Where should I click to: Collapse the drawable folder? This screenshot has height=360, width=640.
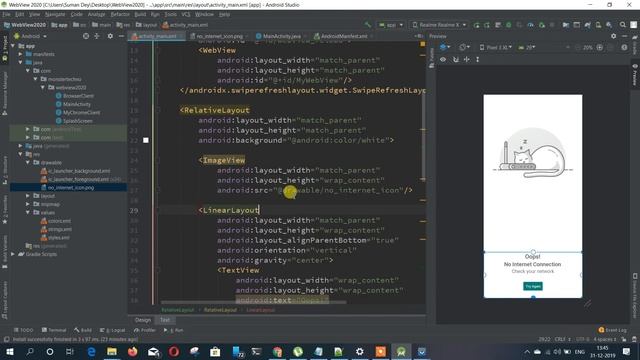[28, 162]
